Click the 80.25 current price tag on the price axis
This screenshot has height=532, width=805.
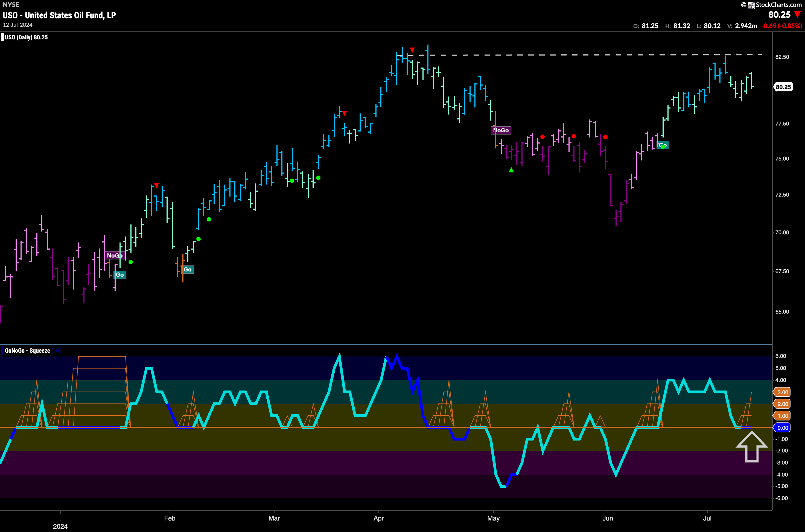pyautogui.click(x=783, y=87)
